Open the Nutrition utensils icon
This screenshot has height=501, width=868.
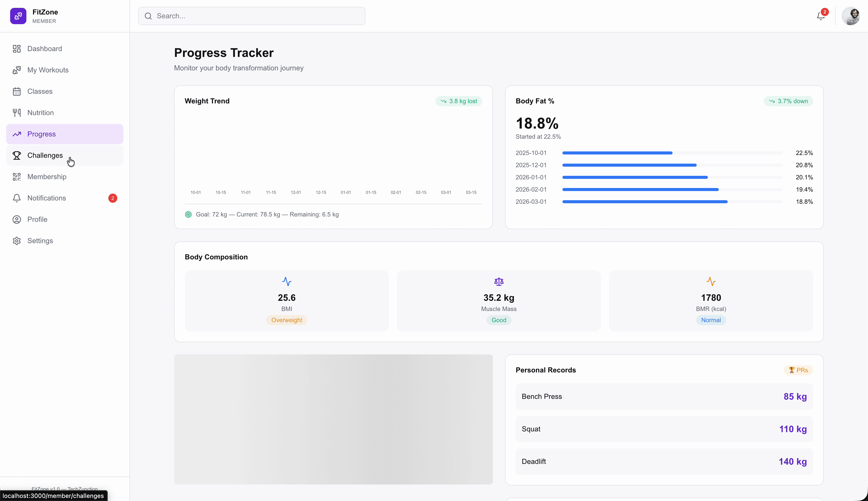(16, 113)
